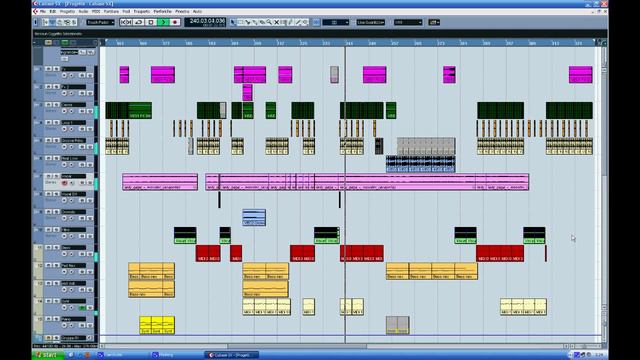Select the Play speaker tool
The image size is (640, 360).
tap(305, 22)
